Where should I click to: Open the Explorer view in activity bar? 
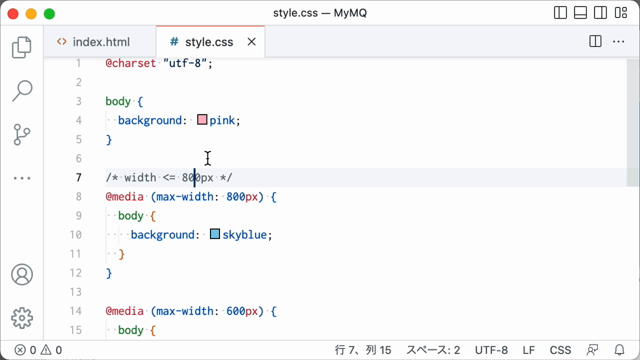click(22, 47)
